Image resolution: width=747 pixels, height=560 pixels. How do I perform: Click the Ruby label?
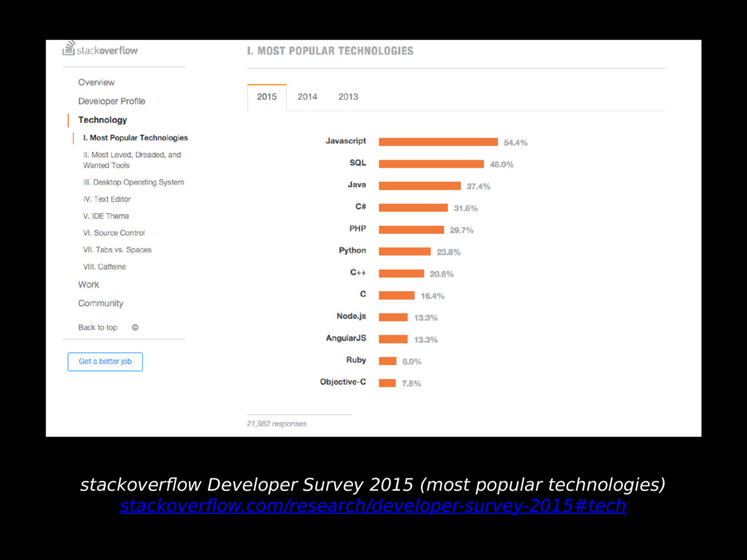[x=356, y=360]
